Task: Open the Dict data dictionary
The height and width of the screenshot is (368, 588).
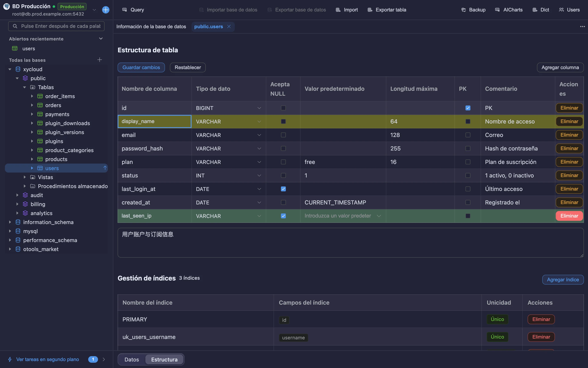Action: [541, 10]
